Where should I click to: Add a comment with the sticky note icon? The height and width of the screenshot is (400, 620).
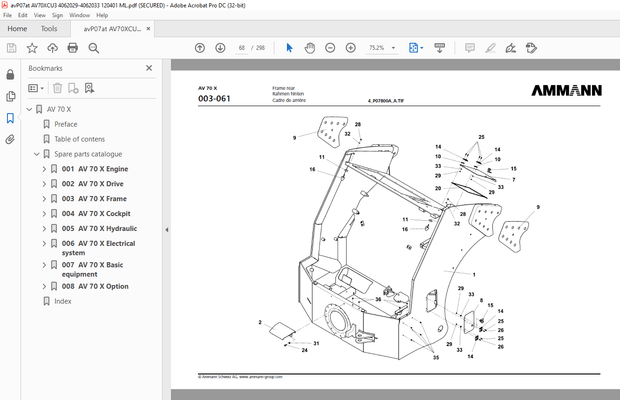pyautogui.click(x=470, y=48)
